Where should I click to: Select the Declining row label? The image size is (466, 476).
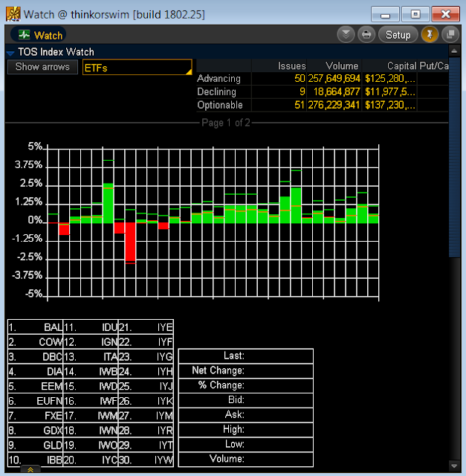(x=216, y=91)
